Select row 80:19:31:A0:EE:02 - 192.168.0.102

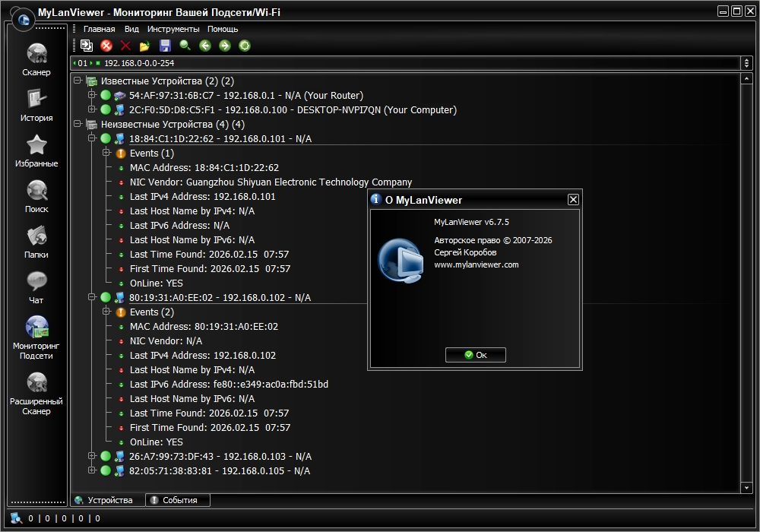pyautogui.click(x=220, y=297)
